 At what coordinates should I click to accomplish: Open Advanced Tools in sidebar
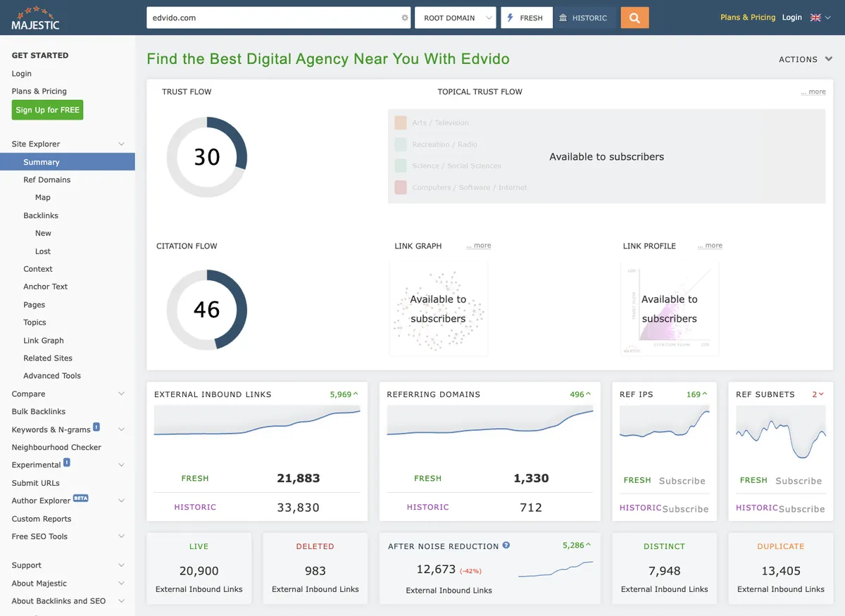point(52,376)
